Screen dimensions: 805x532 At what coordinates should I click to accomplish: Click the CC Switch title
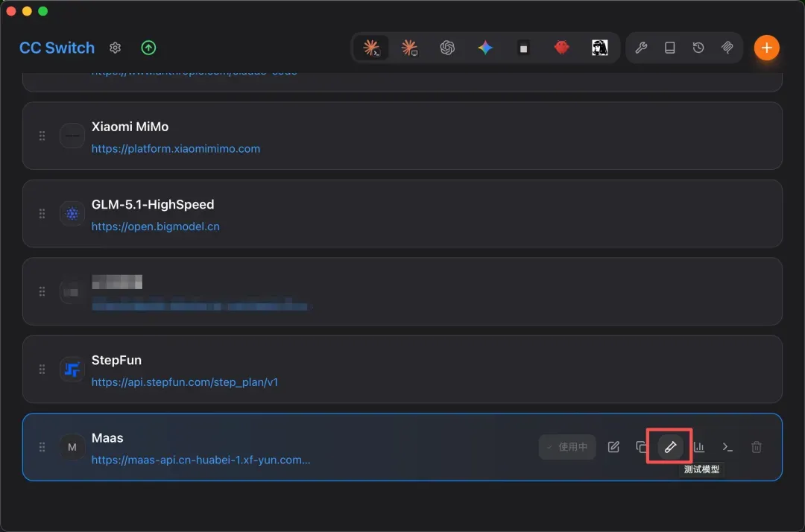[x=57, y=48]
